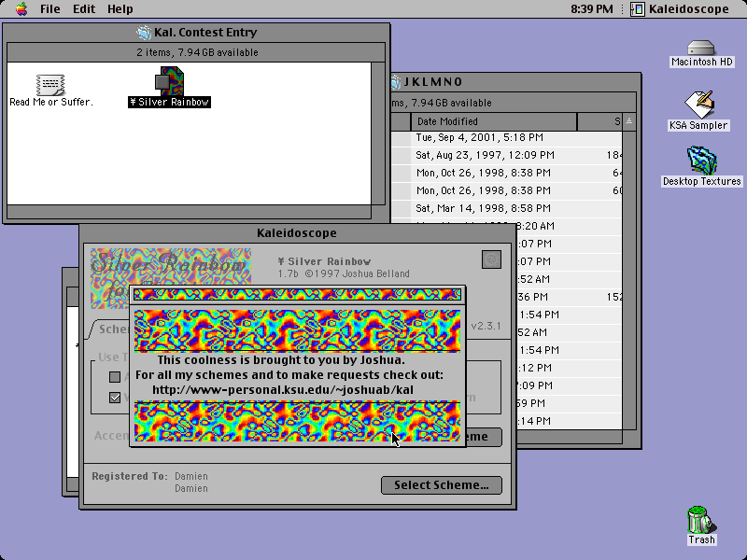Viewport: 747px width, 560px height.
Task: Click the Kaleidoscope window title bar
Action: 297,232
